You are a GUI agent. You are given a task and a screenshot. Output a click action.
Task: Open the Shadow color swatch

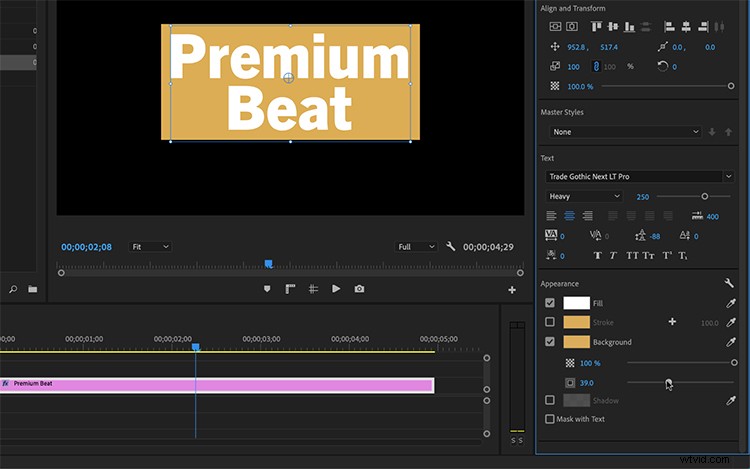pos(576,400)
